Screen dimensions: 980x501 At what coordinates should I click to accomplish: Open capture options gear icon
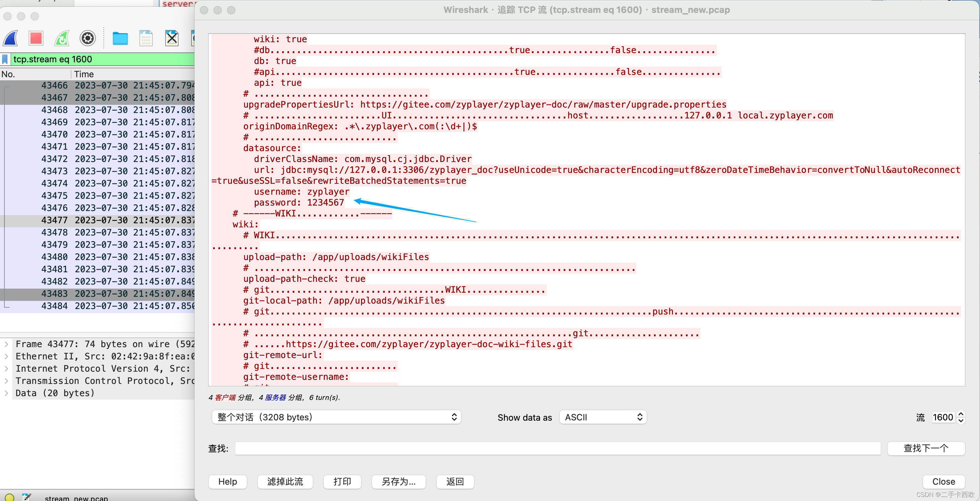[87, 38]
